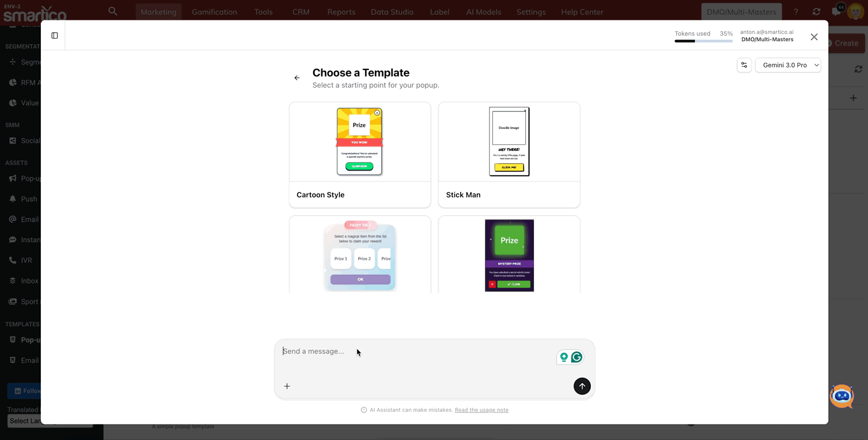Open the chatbot assistant robot icon
The height and width of the screenshot is (440, 868).
click(x=842, y=396)
